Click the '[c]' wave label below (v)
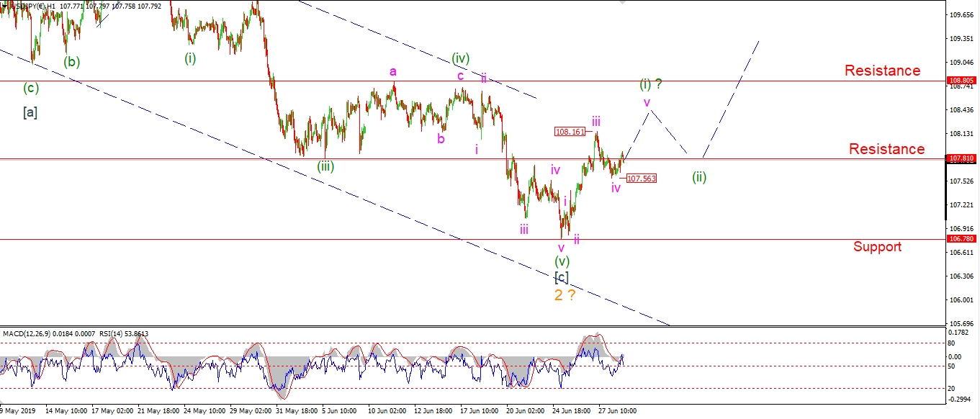 [x=562, y=277]
